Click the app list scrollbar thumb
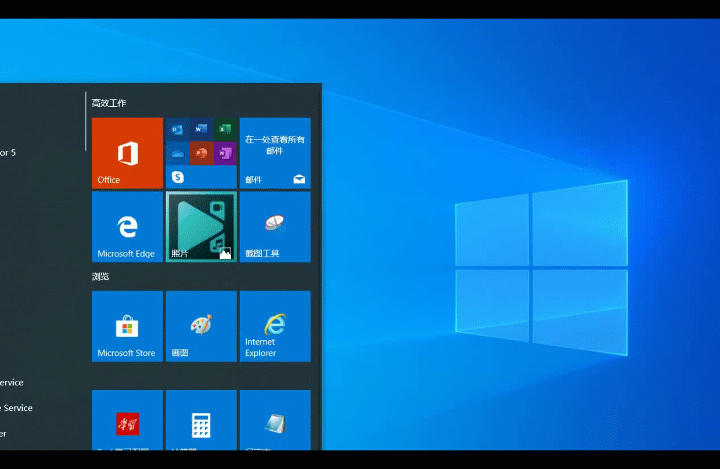This screenshot has width=720, height=469. tap(85, 121)
